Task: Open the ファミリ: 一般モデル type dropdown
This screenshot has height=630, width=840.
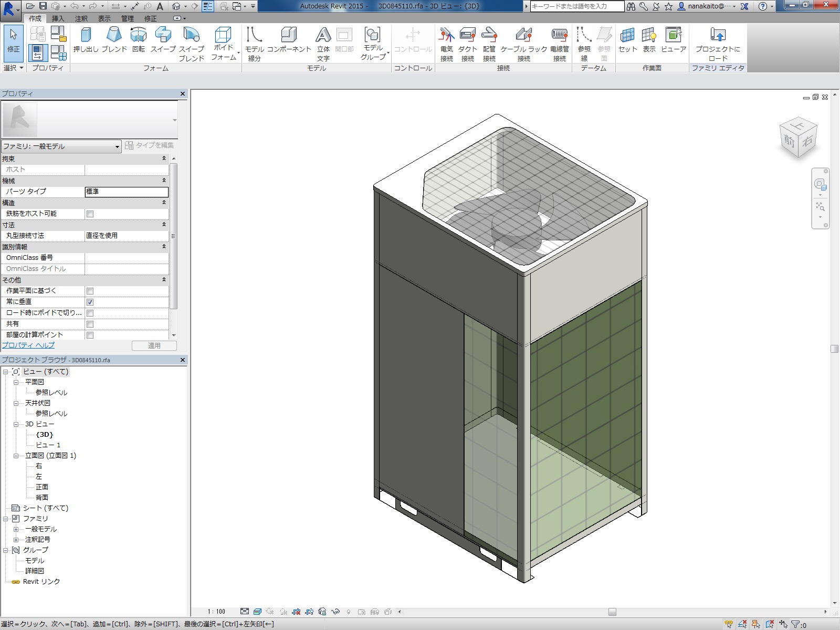Action: coord(61,146)
